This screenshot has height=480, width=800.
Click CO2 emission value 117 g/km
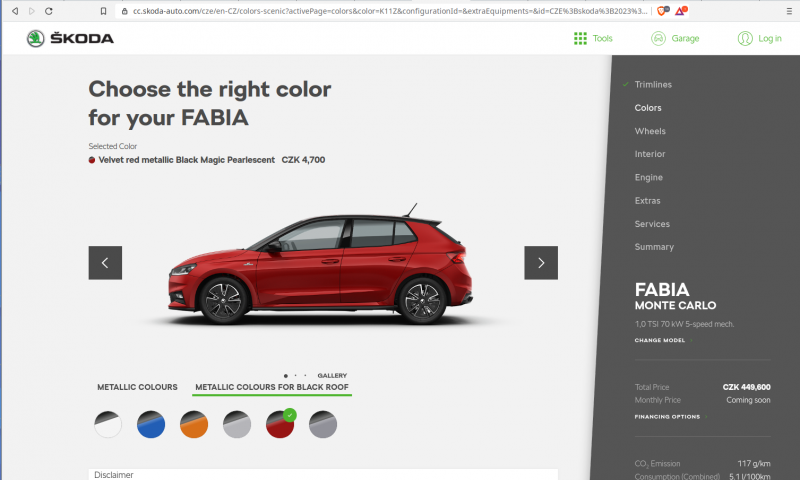(754, 464)
